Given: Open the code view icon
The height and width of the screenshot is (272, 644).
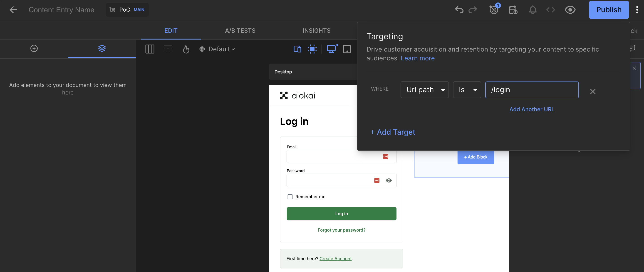Looking at the screenshot, I should pos(550,10).
